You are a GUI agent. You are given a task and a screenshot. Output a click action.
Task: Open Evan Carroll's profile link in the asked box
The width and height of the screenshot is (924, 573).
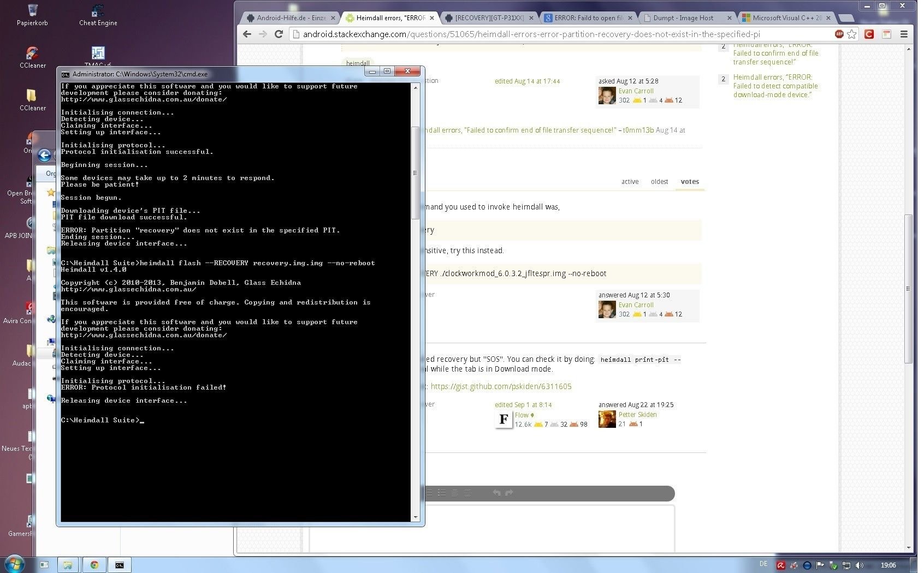click(x=636, y=91)
